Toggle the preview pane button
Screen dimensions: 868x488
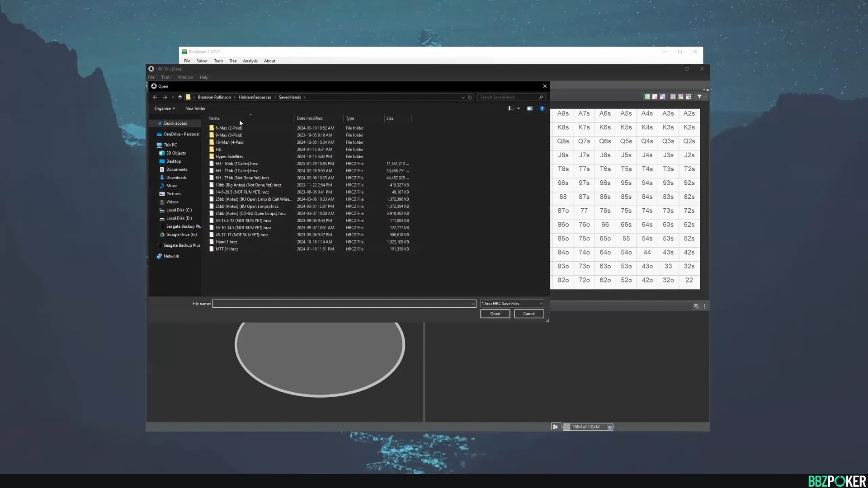point(530,108)
